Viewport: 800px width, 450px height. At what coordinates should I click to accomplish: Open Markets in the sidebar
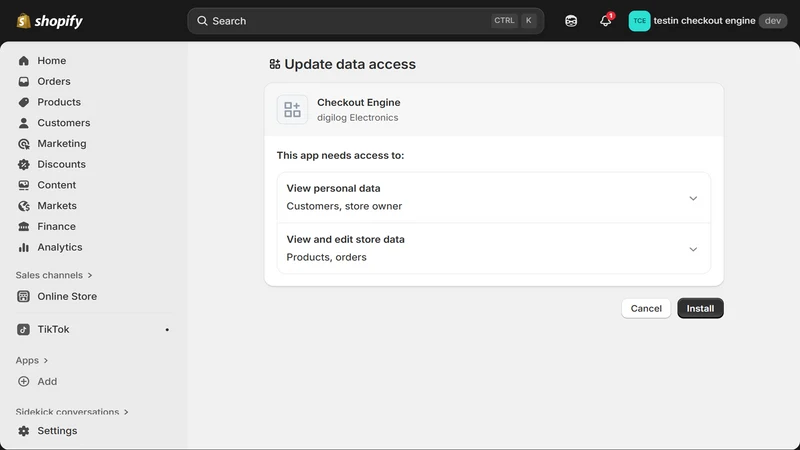57,206
